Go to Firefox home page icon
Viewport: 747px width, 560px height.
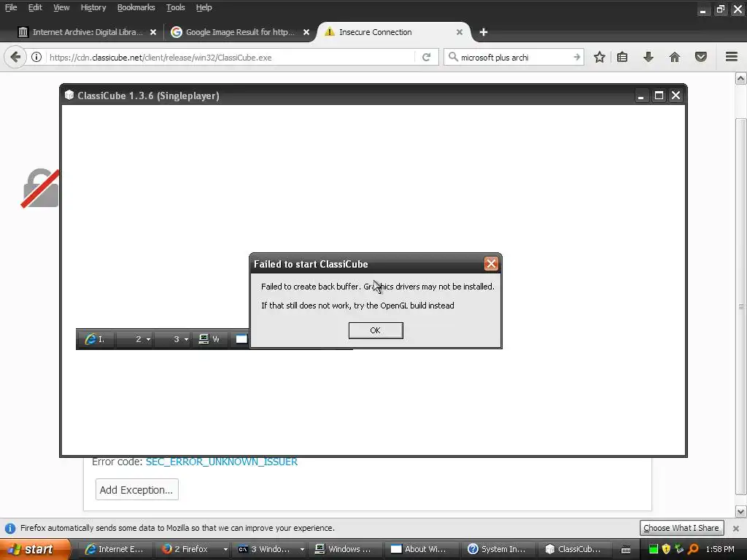[x=675, y=57]
